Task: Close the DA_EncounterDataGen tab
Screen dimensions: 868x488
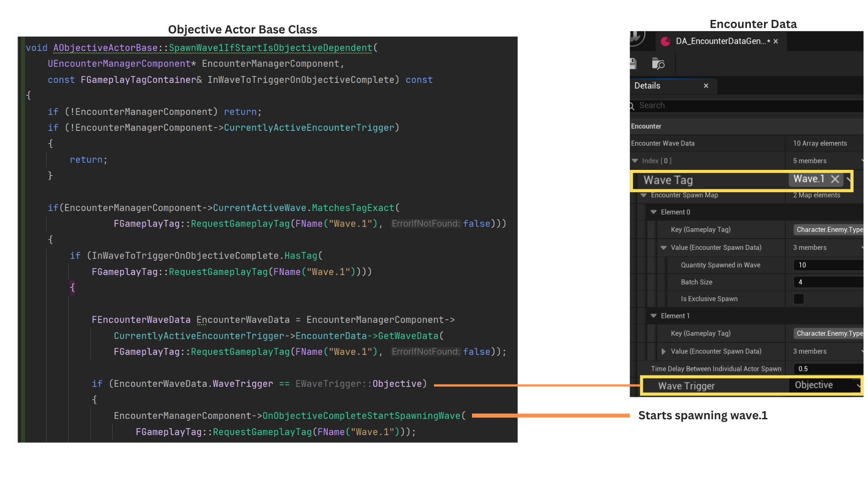Action: point(776,42)
